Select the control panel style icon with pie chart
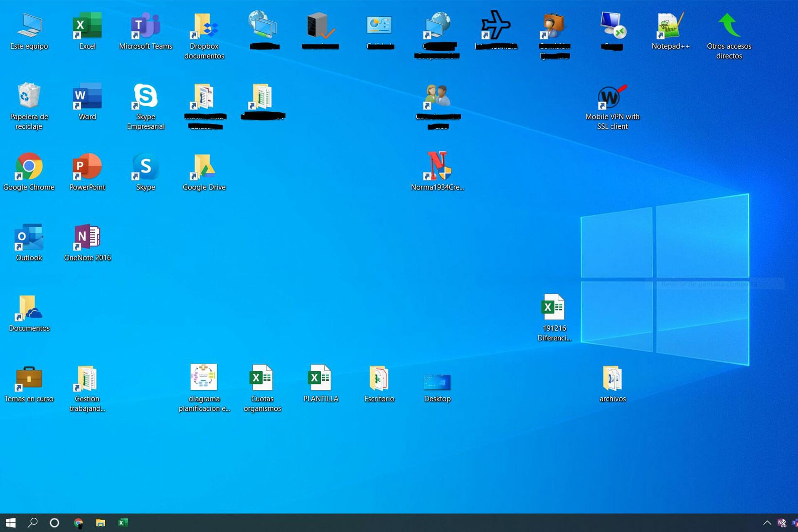 (x=379, y=26)
